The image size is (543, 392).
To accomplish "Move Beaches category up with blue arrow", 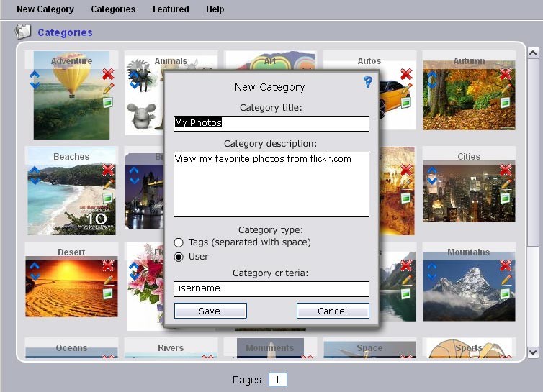I will click(35, 170).
